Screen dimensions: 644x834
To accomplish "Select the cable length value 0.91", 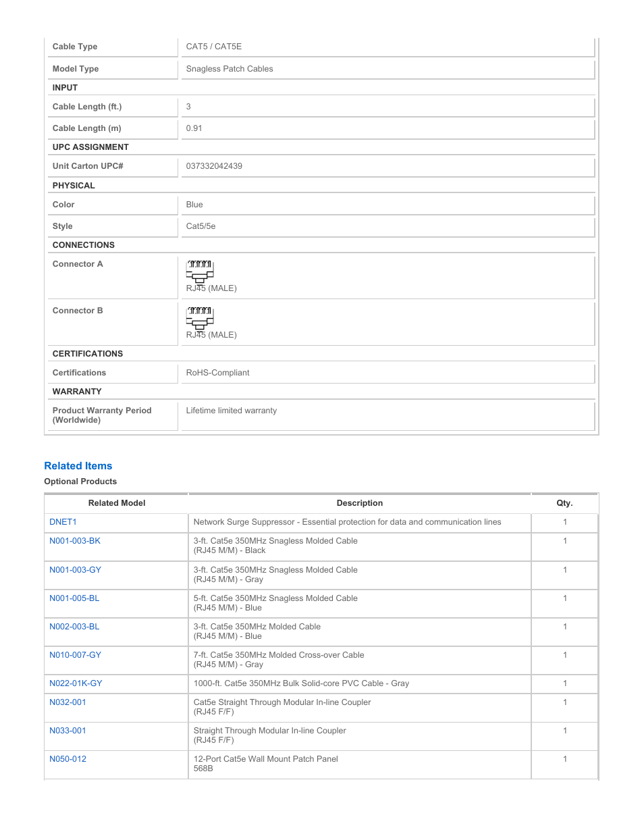I will tap(194, 128).
